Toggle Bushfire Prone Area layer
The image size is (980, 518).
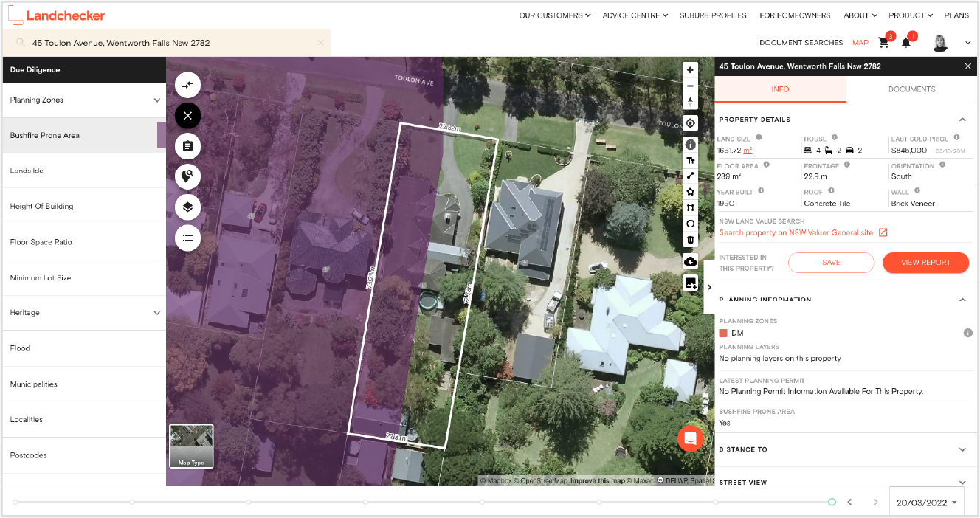coord(83,136)
